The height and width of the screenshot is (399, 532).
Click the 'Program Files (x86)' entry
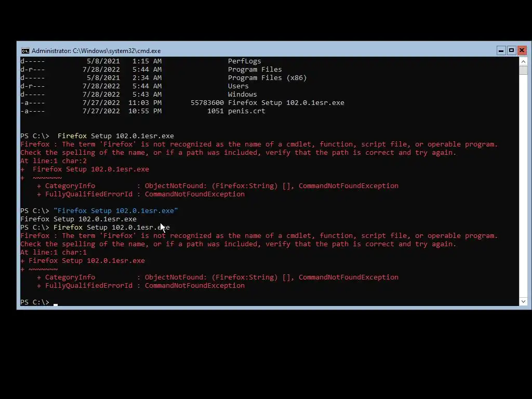pos(268,78)
